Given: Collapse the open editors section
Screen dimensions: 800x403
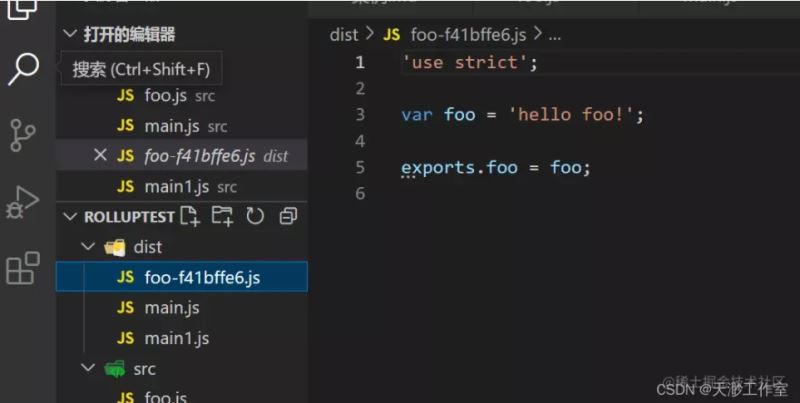Looking at the screenshot, I should pos(70,34).
